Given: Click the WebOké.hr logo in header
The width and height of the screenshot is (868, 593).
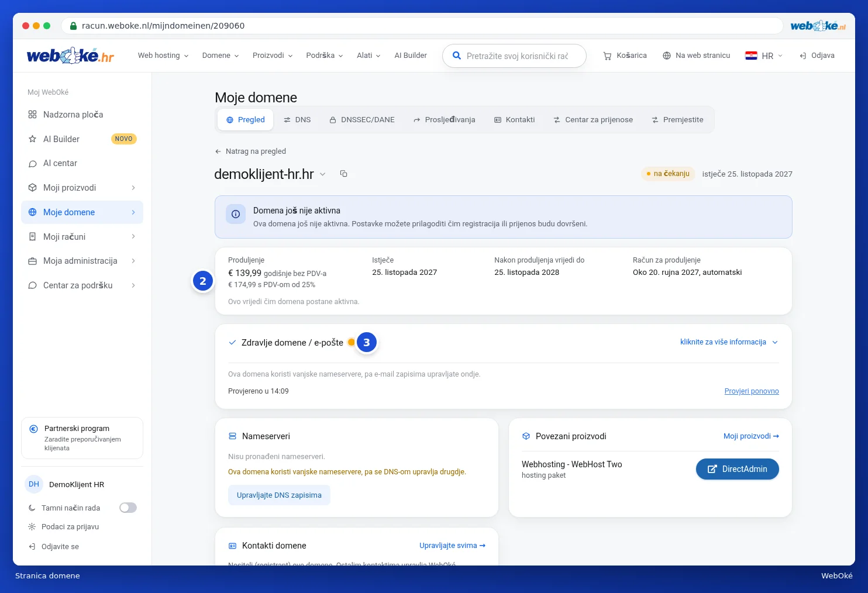Looking at the screenshot, I should coord(70,56).
